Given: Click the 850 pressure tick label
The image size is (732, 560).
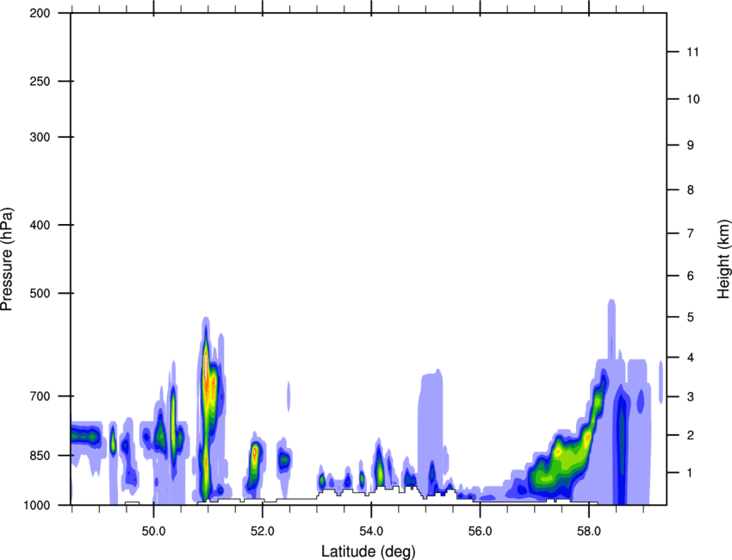Looking at the screenshot, I should 40,456.
